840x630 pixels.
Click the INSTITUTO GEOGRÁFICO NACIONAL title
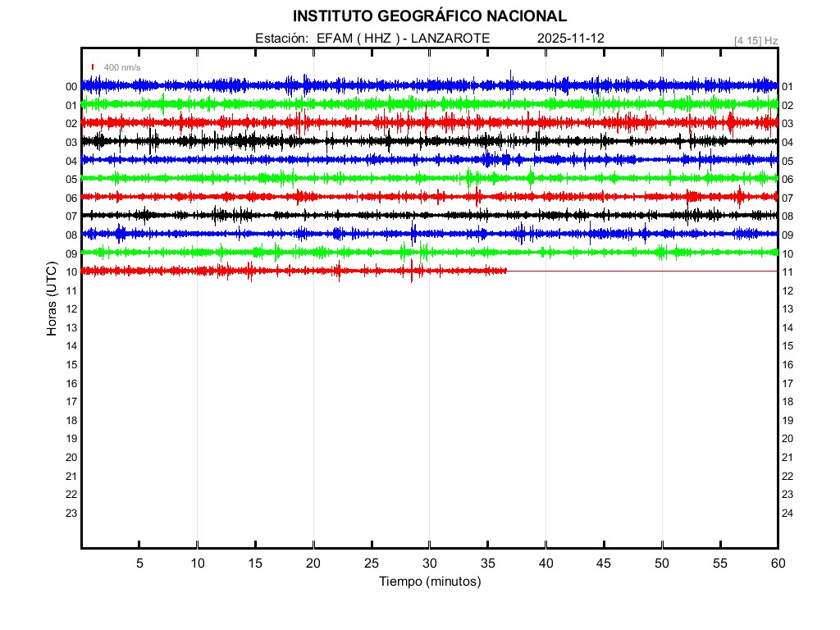pyautogui.click(x=429, y=16)
